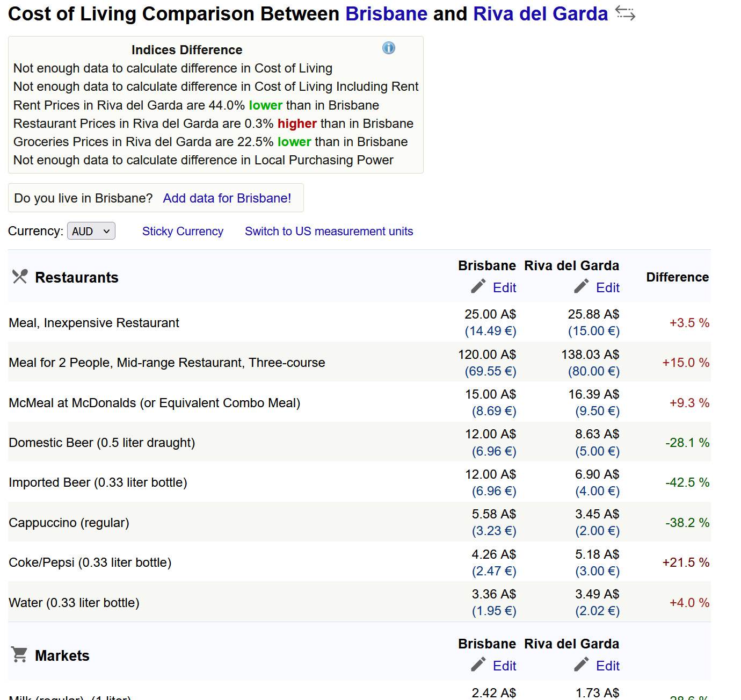Switch to US measurement units
This screenshot has height=700, width=741.
[x=329, y=231]
